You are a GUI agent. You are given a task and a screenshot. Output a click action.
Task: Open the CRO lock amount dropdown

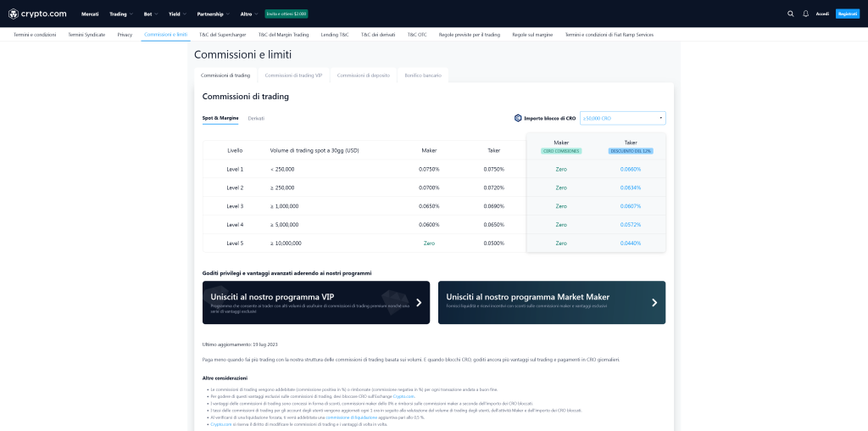coord(623,118)
